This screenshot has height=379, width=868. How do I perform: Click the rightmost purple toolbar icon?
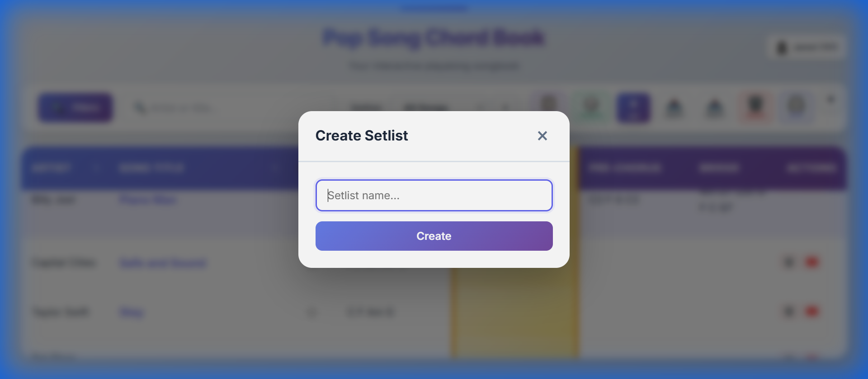(x=797, y=108)
